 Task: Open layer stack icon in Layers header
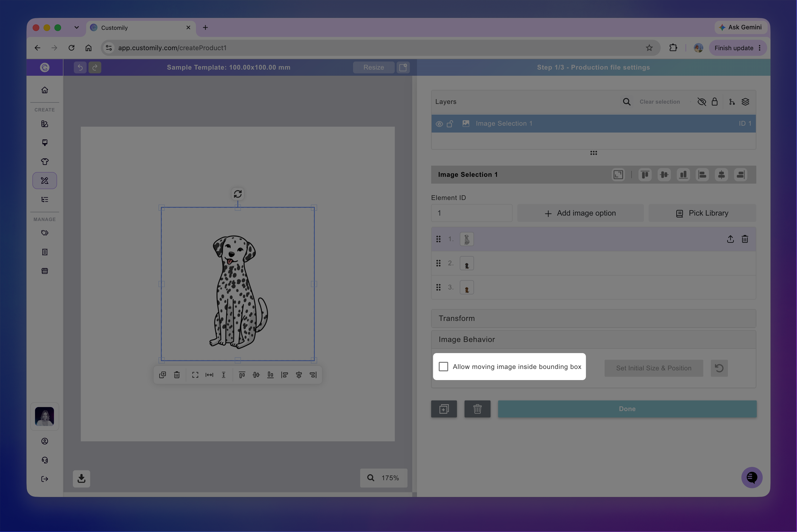coord(745,102)
